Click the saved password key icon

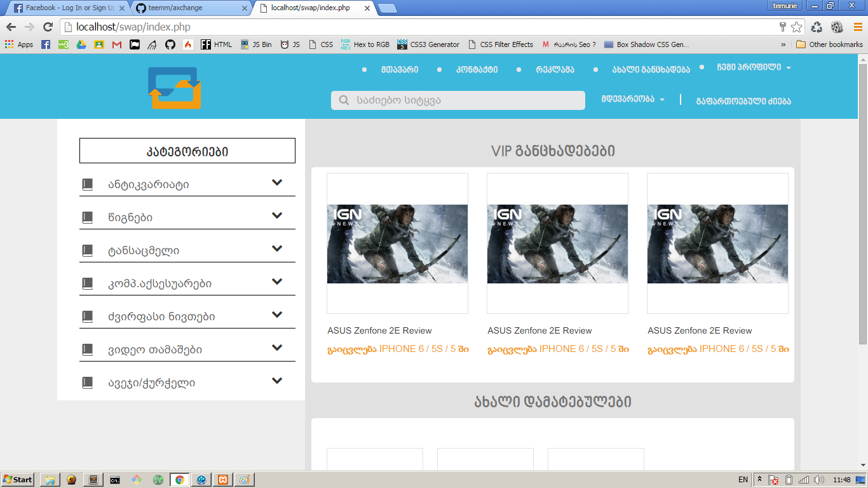pyautogui.click(x=783, y=27)
